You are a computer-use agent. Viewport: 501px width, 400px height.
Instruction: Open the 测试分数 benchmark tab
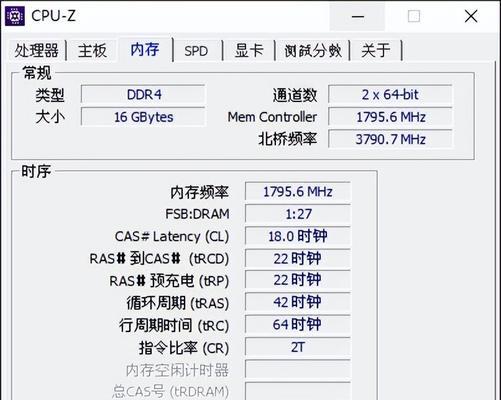[313, 51]
